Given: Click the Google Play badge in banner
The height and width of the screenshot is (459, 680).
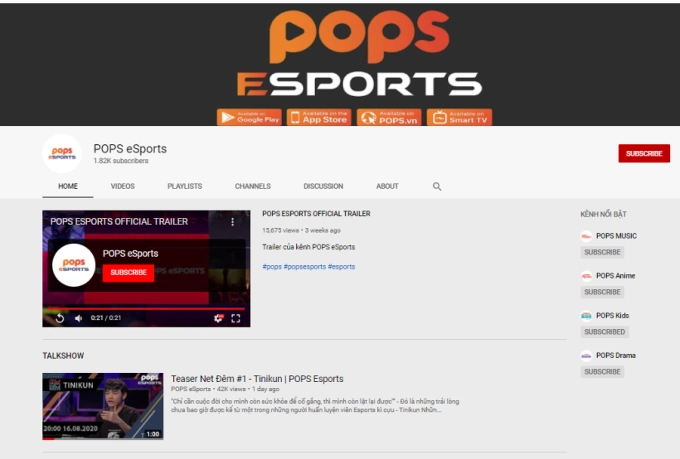Looking at the screenshot, I should tap(249, 117).
